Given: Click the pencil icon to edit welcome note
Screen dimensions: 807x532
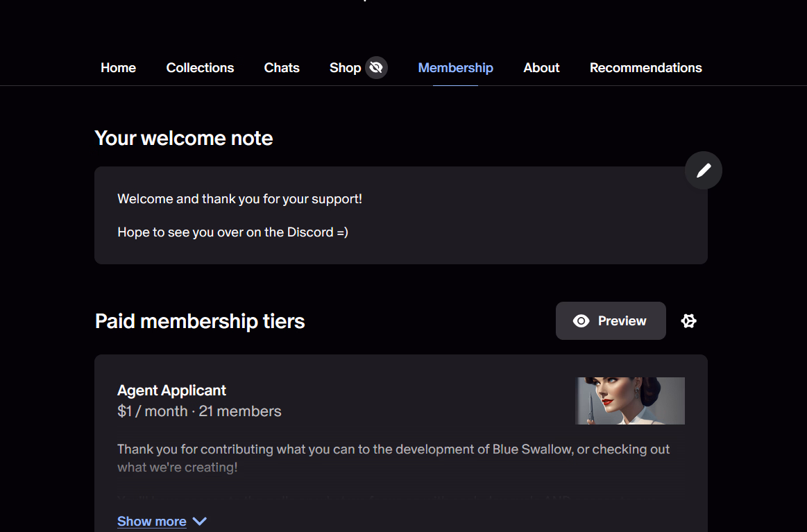Looking at the screenshot, I should (x=703, y=171).
